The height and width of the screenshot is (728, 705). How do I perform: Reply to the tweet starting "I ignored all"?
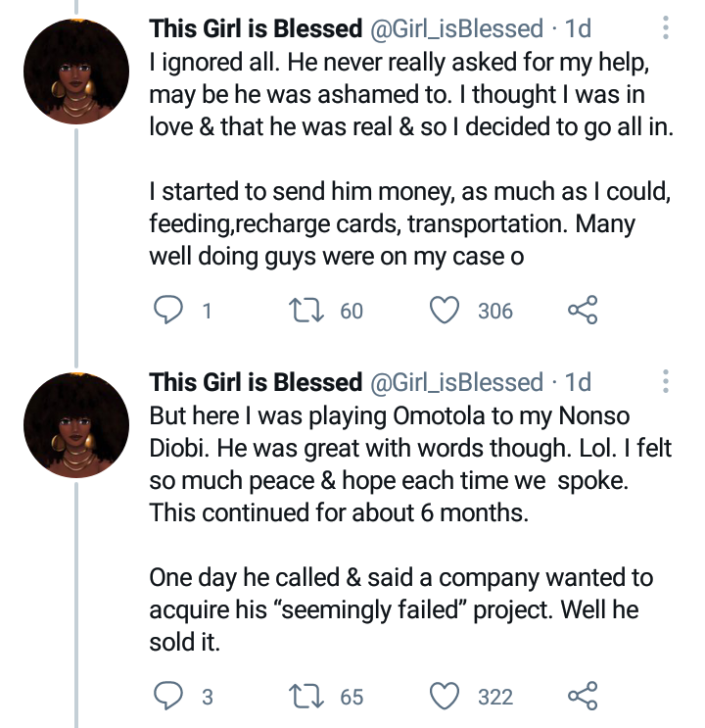pyautogui.click(x=168, y=311)
